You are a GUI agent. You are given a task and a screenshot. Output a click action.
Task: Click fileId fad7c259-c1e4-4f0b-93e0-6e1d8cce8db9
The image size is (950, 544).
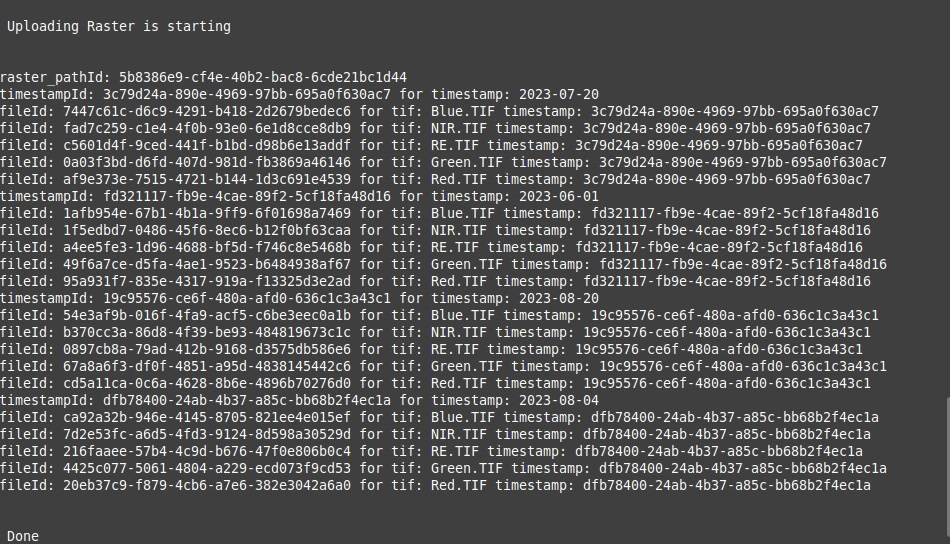[x=207, y=128]
